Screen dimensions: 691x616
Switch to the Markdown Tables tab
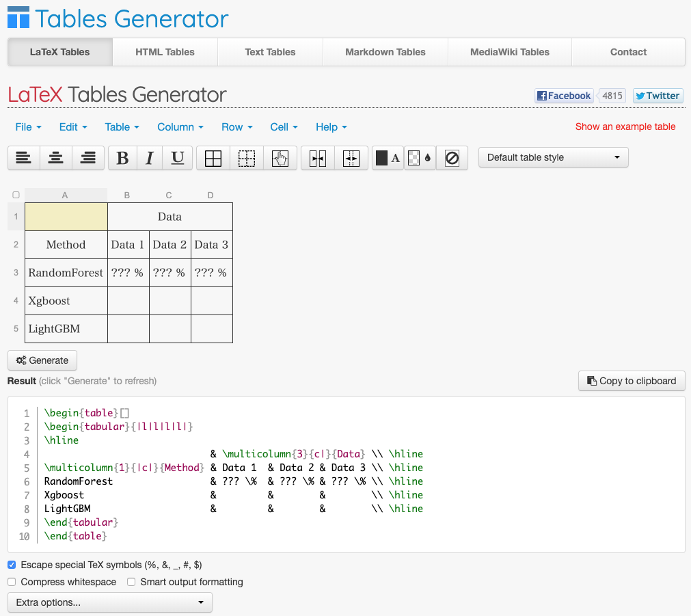(x=385, y=52)
